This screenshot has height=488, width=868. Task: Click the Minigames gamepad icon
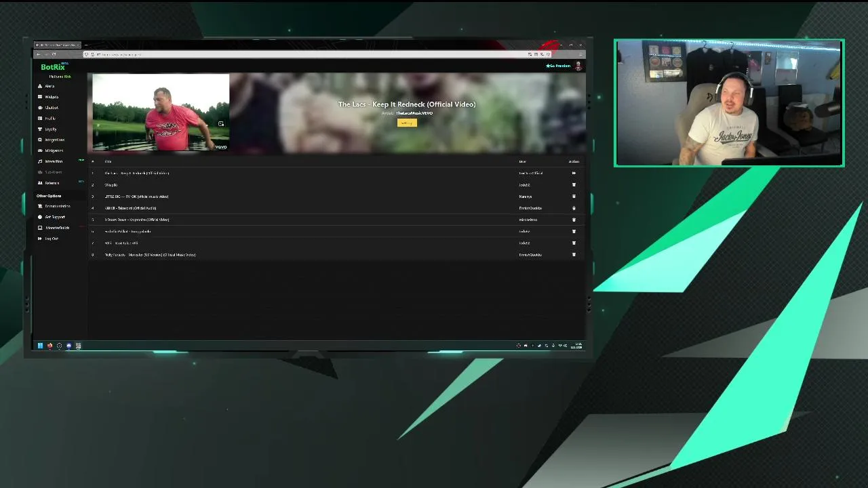[x=40, y=150]
